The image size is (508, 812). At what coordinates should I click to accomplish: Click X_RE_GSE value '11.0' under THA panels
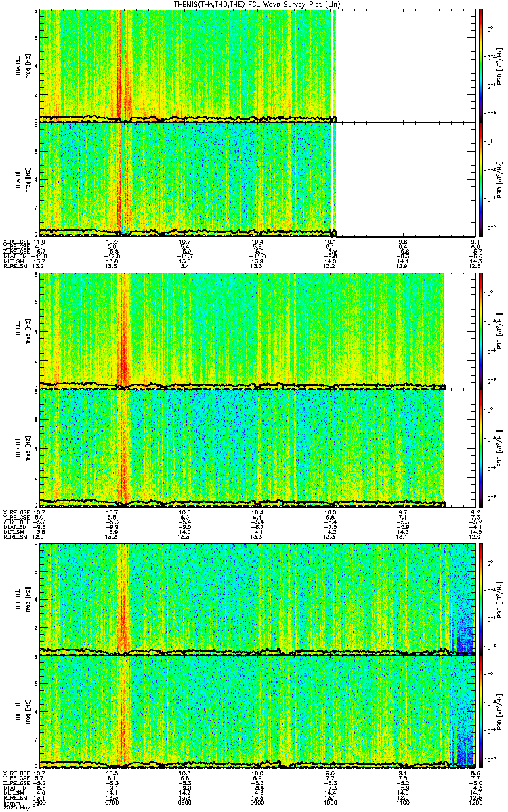[39, 242]
